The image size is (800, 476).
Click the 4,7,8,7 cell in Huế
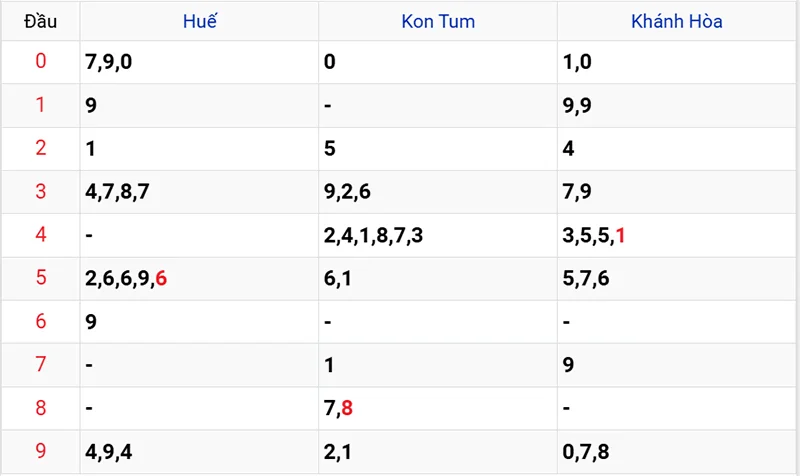click(118, 192)
